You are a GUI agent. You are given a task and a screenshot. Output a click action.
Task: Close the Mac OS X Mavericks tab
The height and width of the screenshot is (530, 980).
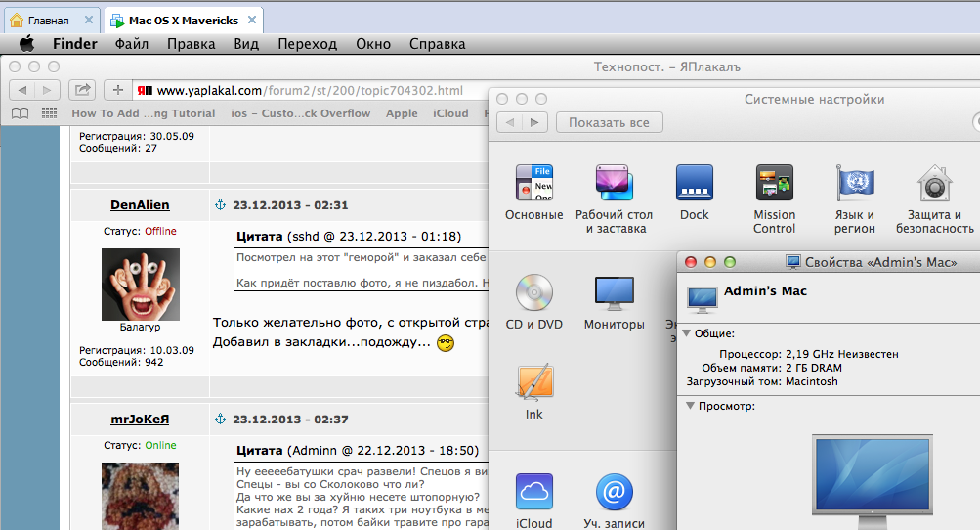pyautogui.click(x=252, y=20)
